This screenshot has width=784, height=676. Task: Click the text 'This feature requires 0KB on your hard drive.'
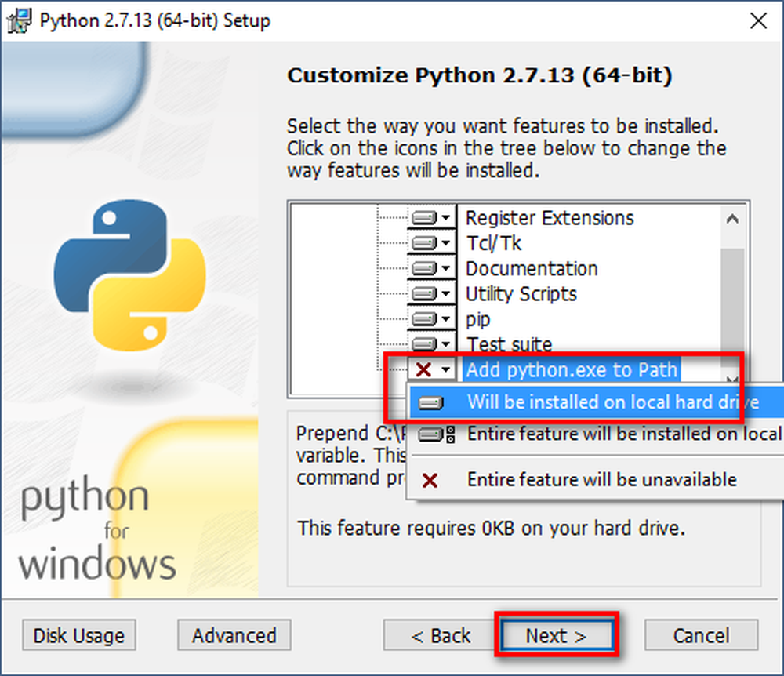pos(491,529)
